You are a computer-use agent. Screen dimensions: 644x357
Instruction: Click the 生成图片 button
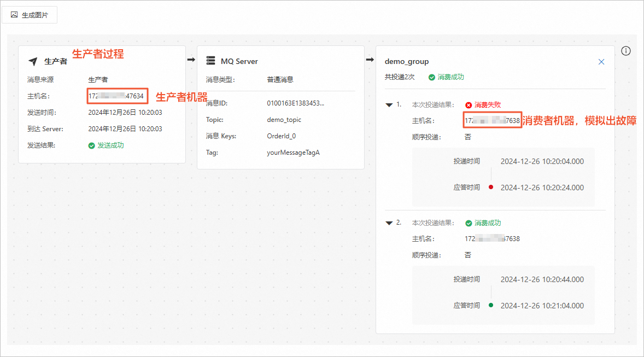[x=30, y=15]
